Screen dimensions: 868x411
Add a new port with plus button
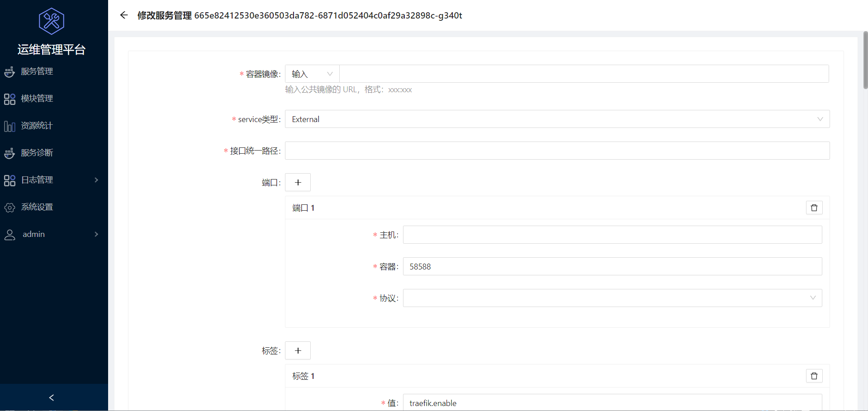click(x=298, y=182)
